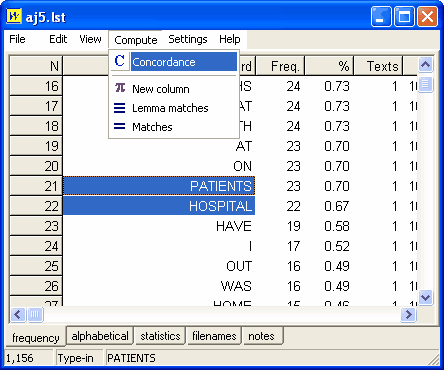Switch to the statistics tab
Viewport: 444px width, 370px height.
click(160, 336)
